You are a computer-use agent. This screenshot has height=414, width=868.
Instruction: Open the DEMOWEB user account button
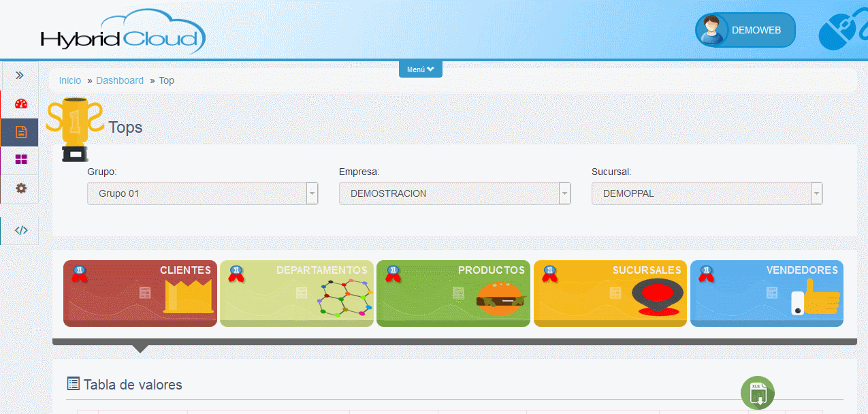click(x=745, y=30)
